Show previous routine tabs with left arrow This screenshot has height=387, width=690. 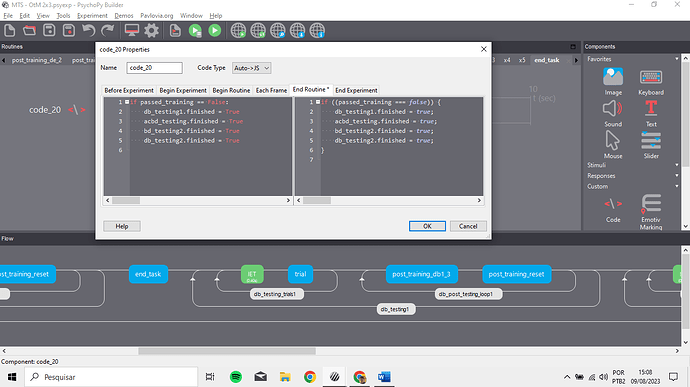4,60
